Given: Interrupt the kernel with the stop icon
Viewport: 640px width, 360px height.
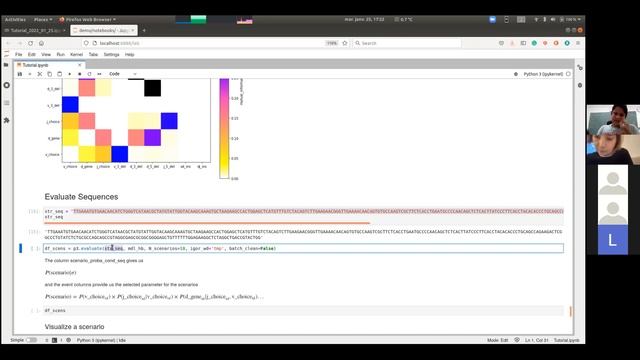Looking at the screenshot, I should (x=80, y=74).
